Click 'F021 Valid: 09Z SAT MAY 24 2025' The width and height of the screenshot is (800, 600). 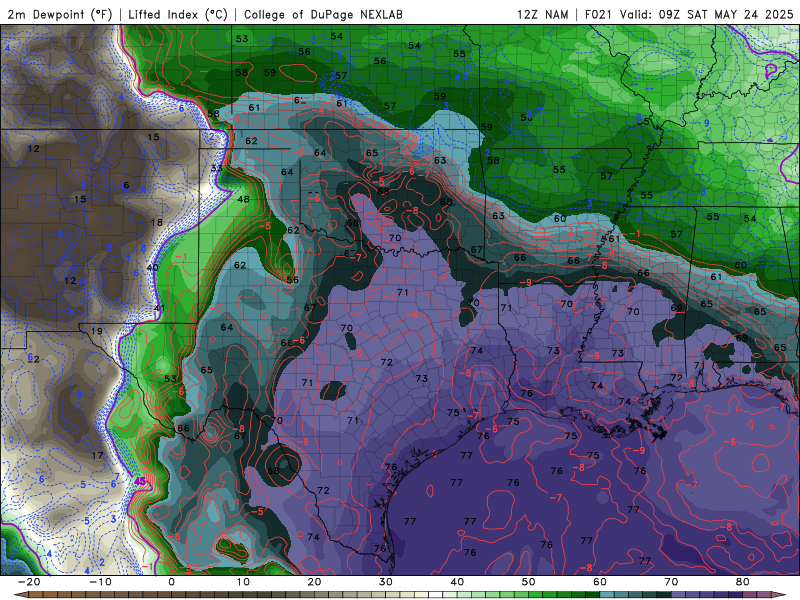pos(689,14)
